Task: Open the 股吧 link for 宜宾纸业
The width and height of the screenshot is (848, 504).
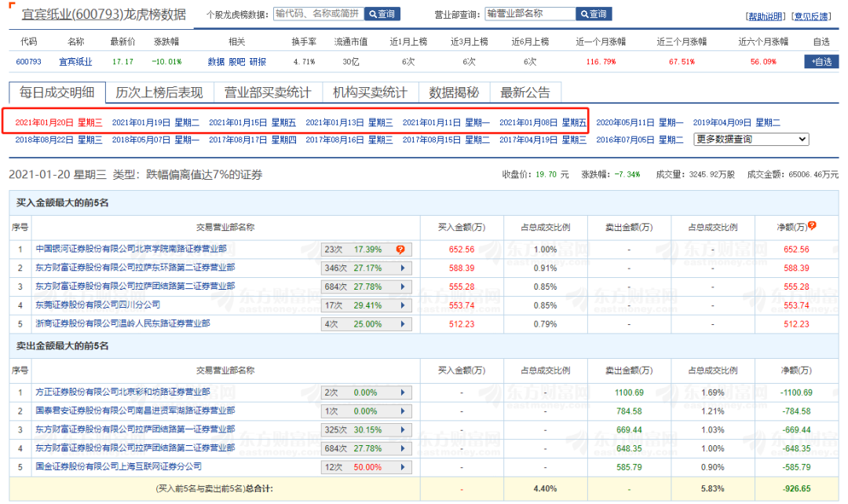Action: click(x=236, y=61)
